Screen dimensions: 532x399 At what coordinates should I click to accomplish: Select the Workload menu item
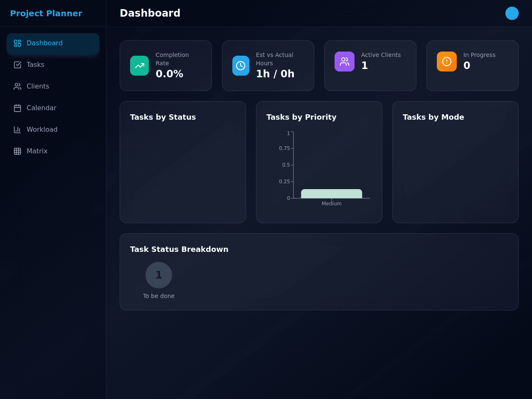pyautogui.click(x=53, y=130)
